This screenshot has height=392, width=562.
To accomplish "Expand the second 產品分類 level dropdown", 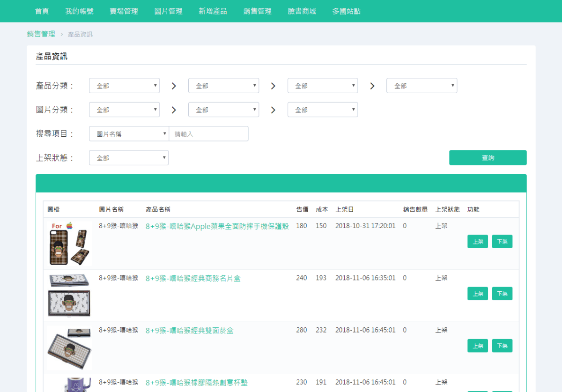I will click(223, 85).
